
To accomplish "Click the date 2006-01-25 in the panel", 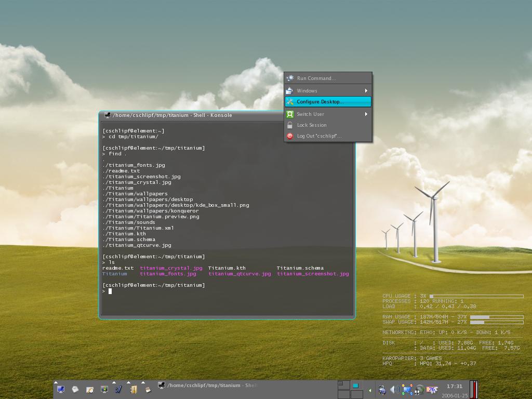I will (455, 395).
